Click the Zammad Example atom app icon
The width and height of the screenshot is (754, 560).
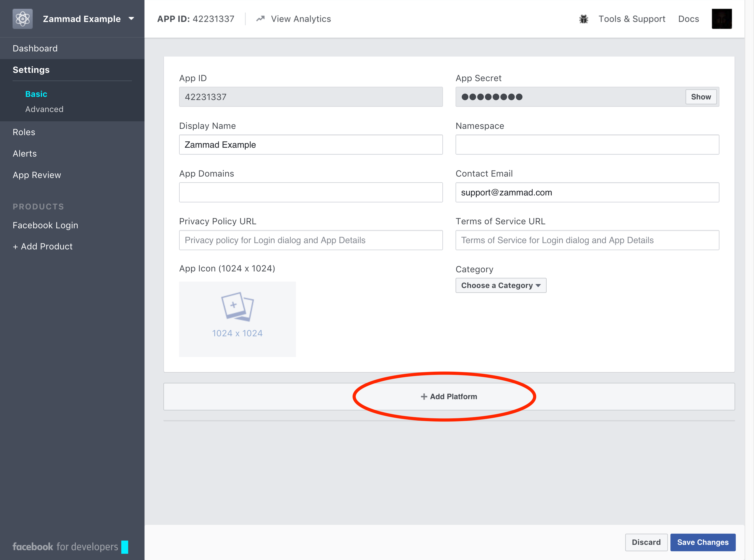(22, 19)
